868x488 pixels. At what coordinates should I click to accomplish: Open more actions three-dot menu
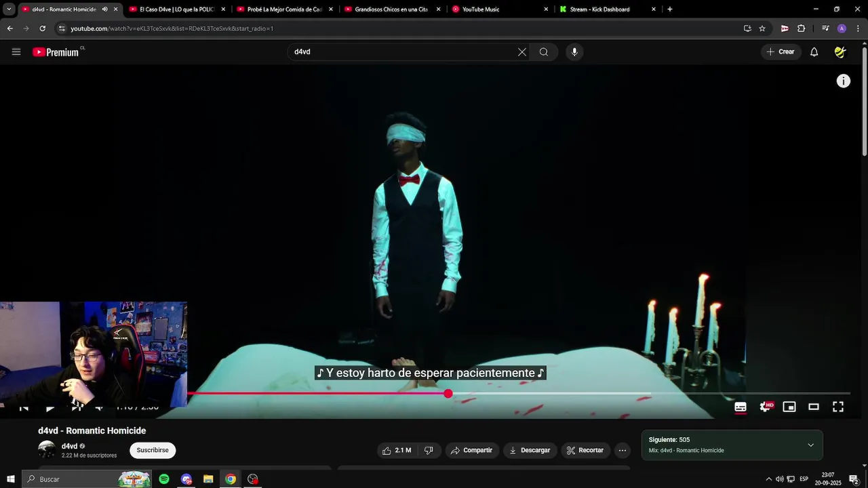[623, 450]
